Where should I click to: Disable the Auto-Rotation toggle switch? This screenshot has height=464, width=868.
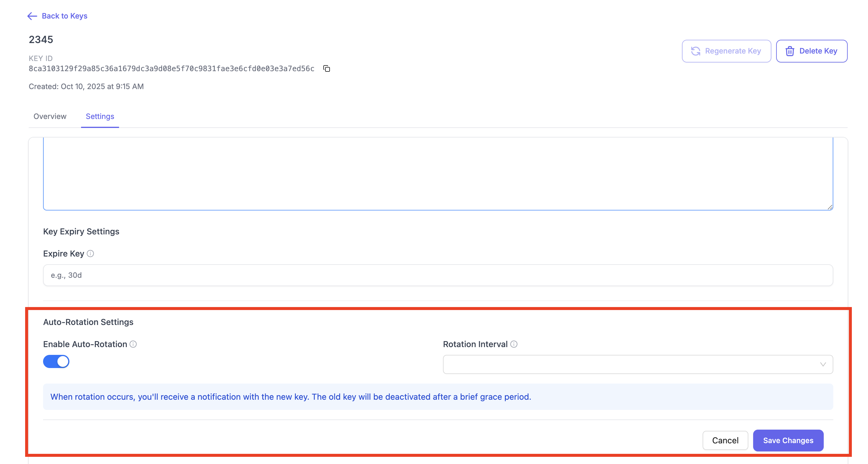click(56, 362)
